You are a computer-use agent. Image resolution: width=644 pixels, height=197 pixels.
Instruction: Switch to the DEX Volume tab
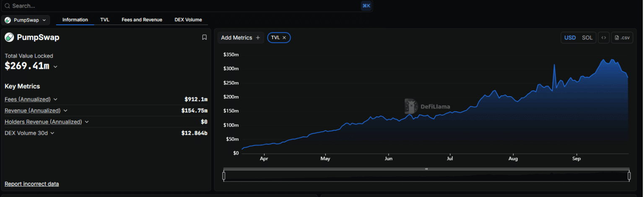pyautogui.click(x=188, y=20)
